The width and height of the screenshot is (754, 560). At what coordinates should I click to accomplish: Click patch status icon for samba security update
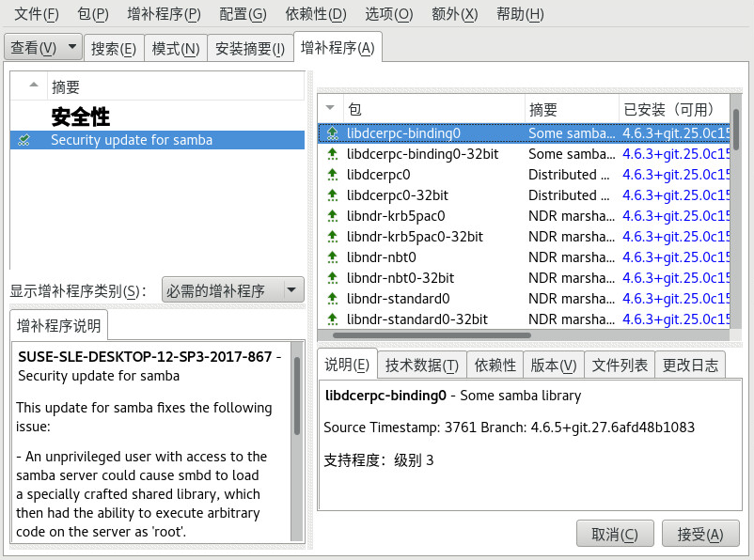tap(24, 140)
